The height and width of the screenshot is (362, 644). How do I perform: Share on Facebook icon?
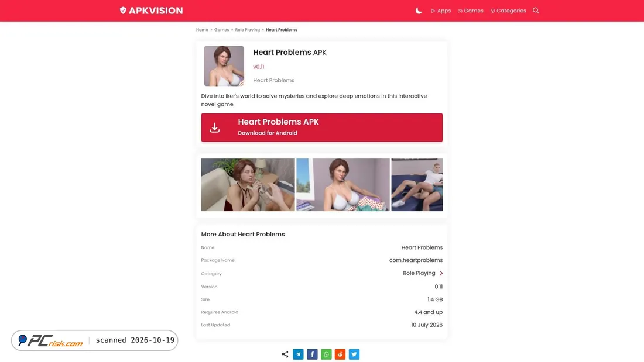tap(312, 354)
